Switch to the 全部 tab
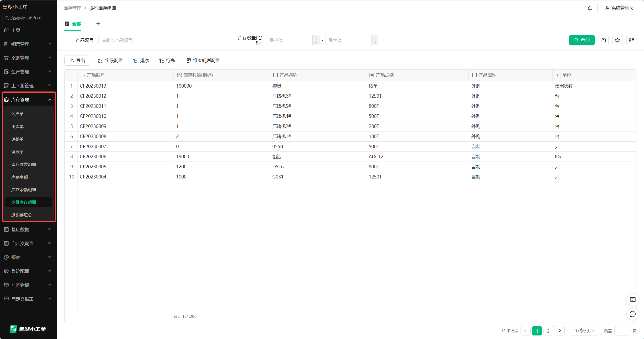 click(76, 24)
